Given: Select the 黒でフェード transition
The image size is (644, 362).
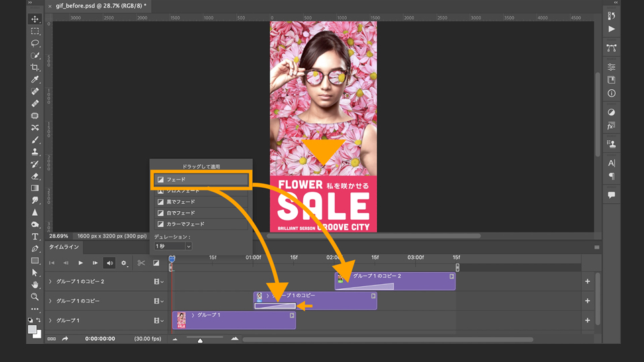Looking at the screenshot, I should pyautogui.click(x=201, y=202).
